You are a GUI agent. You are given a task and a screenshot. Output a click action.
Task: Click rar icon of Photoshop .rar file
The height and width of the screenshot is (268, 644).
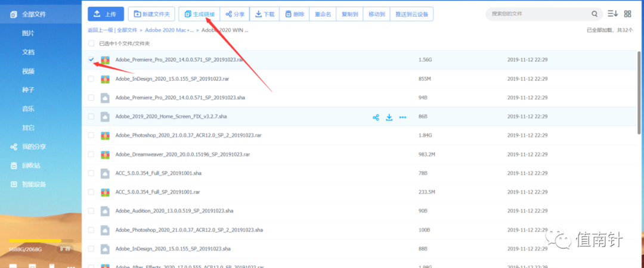tap(105, 135)
